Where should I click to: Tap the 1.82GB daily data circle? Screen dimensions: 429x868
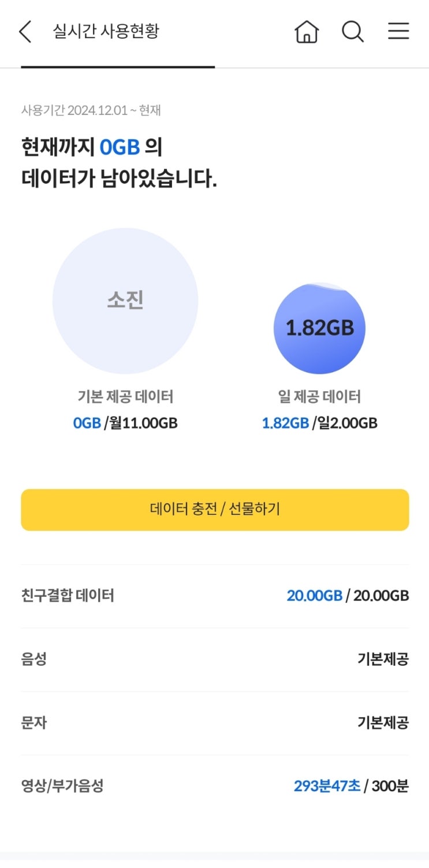319,328
